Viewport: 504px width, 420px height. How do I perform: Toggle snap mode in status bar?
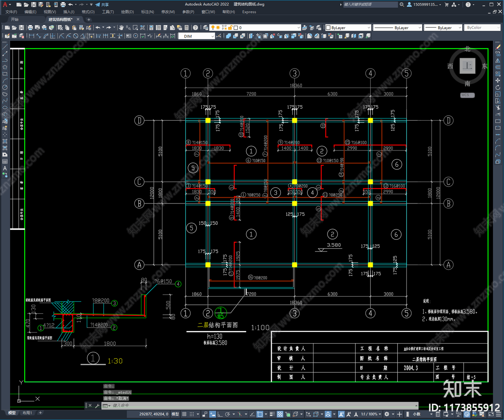[192, 414]
